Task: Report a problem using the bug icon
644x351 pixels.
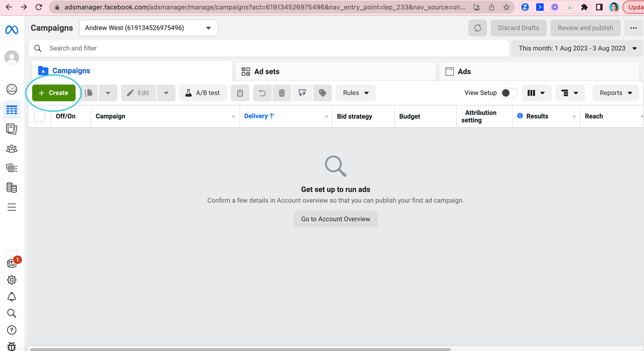Action: click(12, 346)
